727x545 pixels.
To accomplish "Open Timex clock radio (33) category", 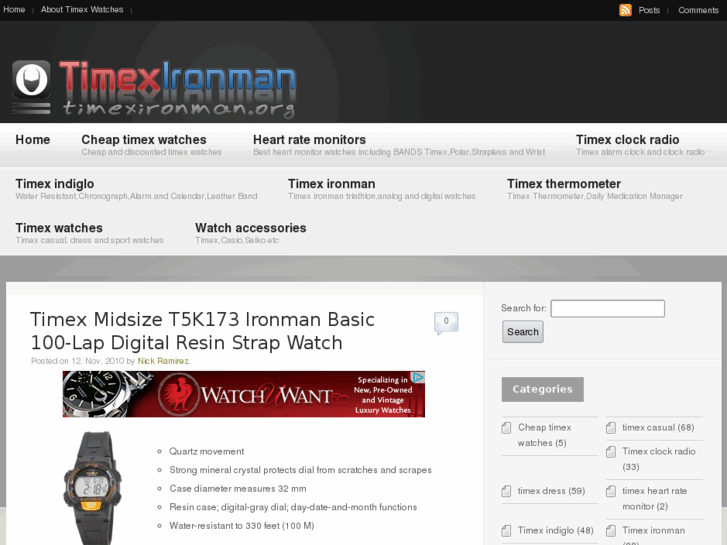I will [659, 459].
